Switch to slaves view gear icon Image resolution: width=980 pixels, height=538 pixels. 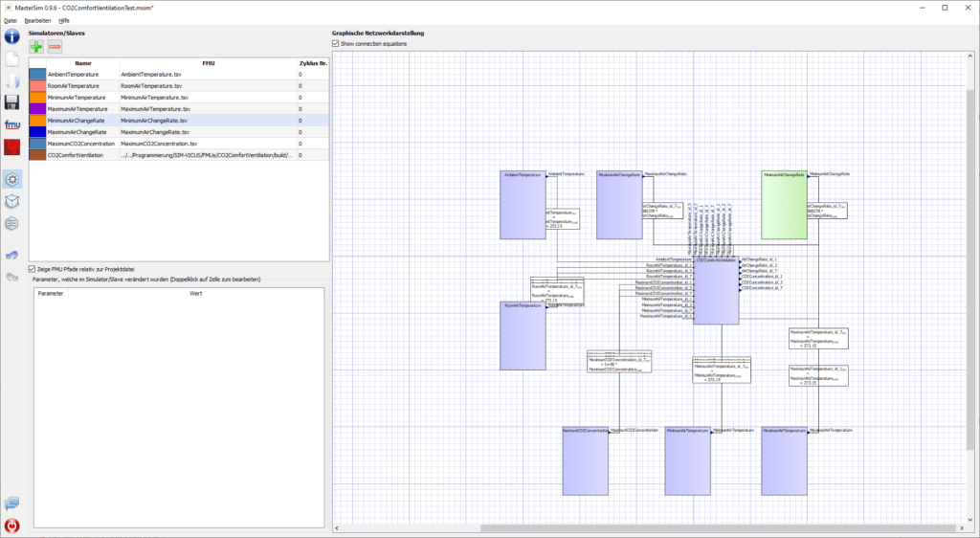click(11, 180)
